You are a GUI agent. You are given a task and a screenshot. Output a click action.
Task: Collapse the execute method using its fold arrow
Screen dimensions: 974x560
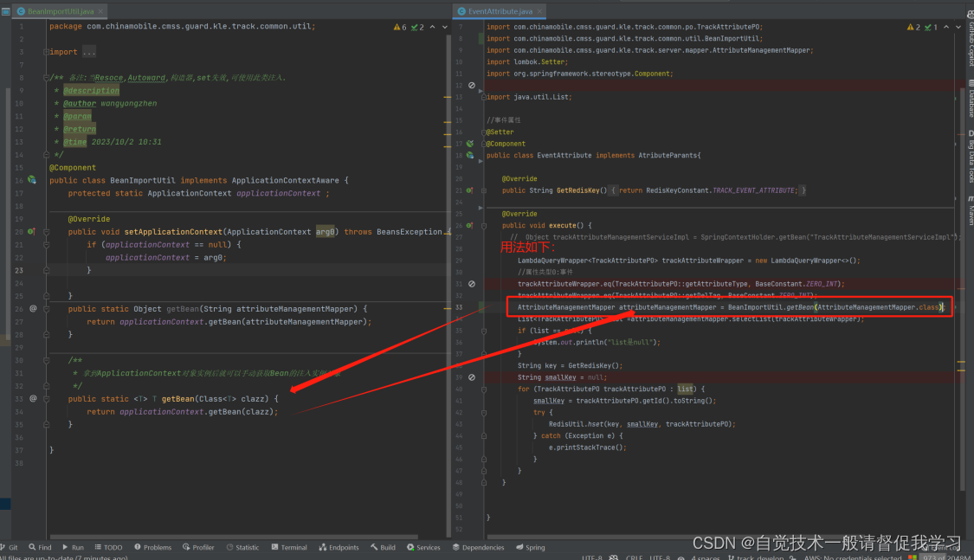point(482,225)
